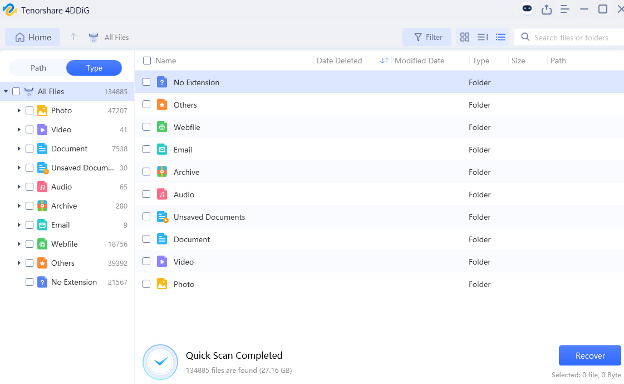Select the Webfile row name in list
This screenshot has width=624, height=384.
coord(187,127)
